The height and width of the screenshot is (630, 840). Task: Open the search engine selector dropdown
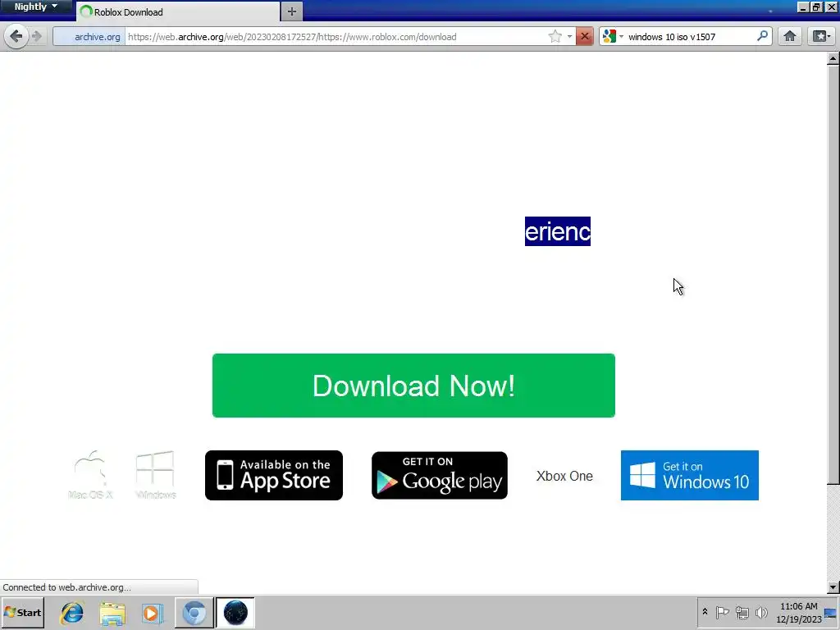coord(613,36)
